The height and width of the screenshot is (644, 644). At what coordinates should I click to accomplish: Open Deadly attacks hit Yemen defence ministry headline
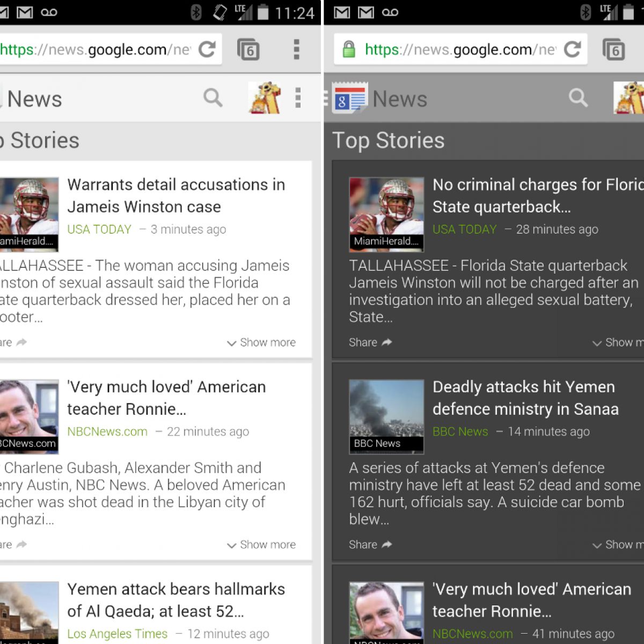(x=525, y=398)
